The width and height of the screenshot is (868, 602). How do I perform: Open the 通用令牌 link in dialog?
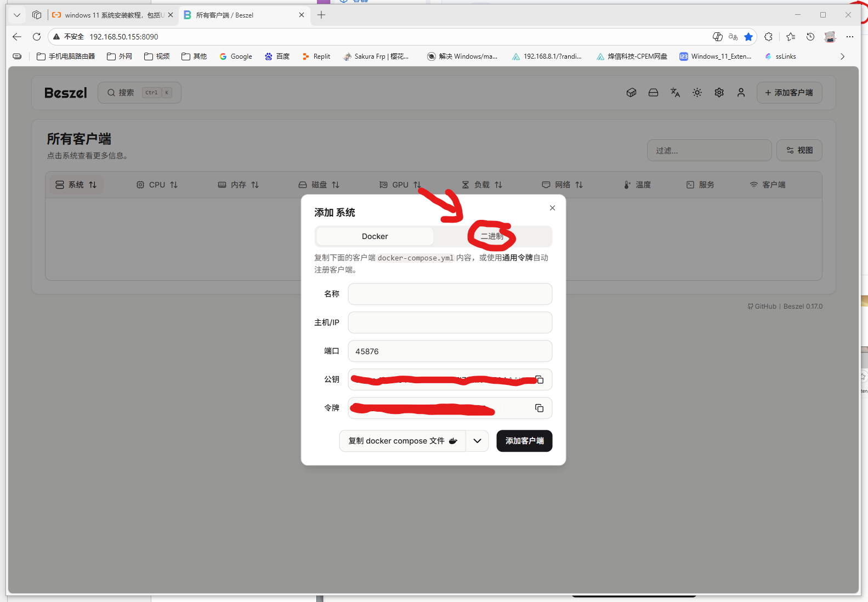click(517, 258)
